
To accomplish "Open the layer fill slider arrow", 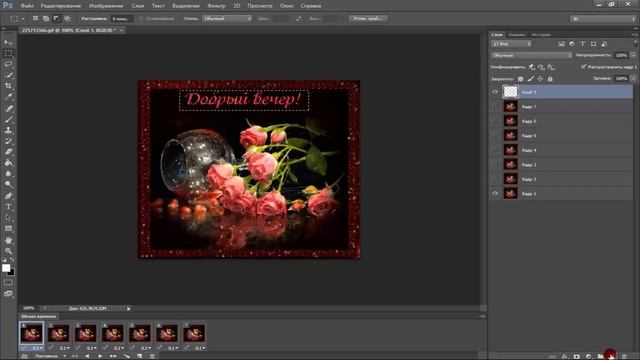I will click(x=633, y=78).
